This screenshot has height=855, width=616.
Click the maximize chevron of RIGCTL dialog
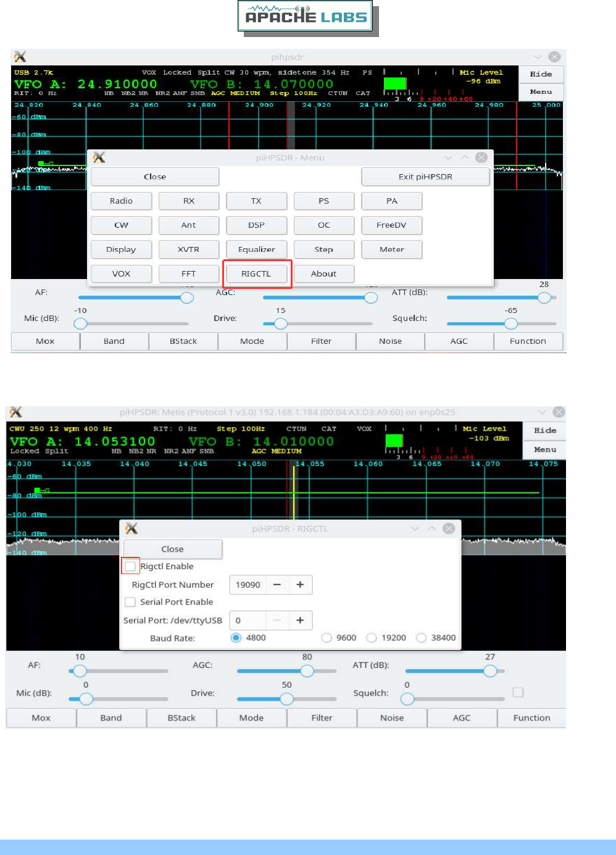click(431, 528)
